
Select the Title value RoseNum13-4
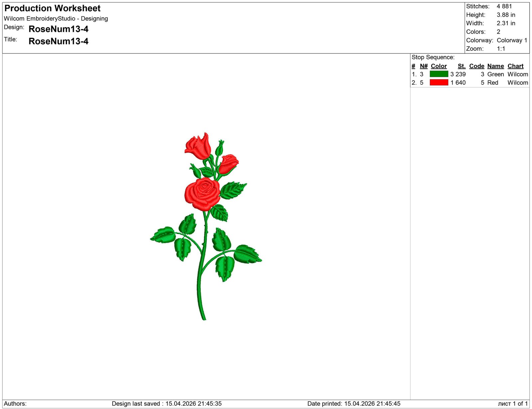[59, 41]
